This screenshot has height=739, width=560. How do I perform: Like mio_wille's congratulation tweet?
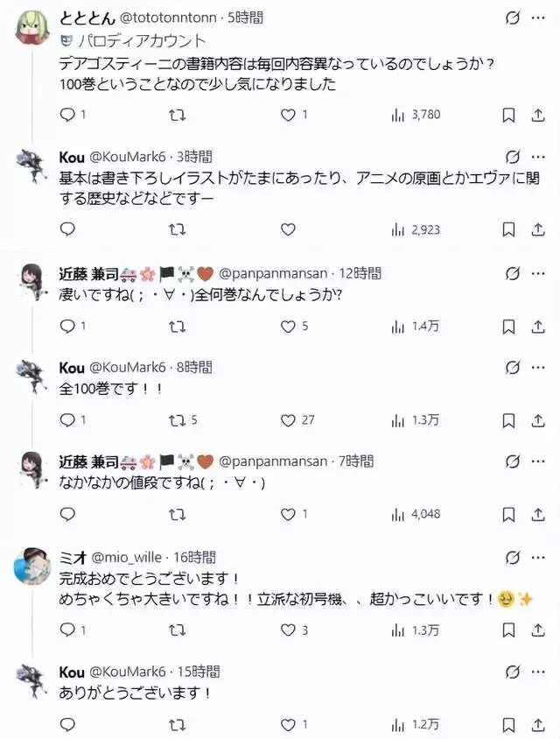(x=288, y=630)
